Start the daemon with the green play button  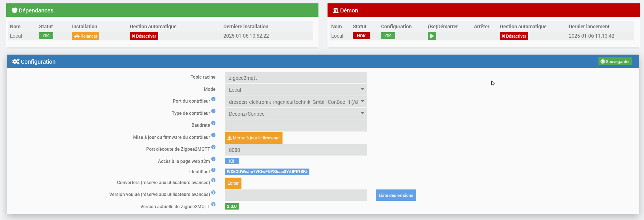[432, 36]
